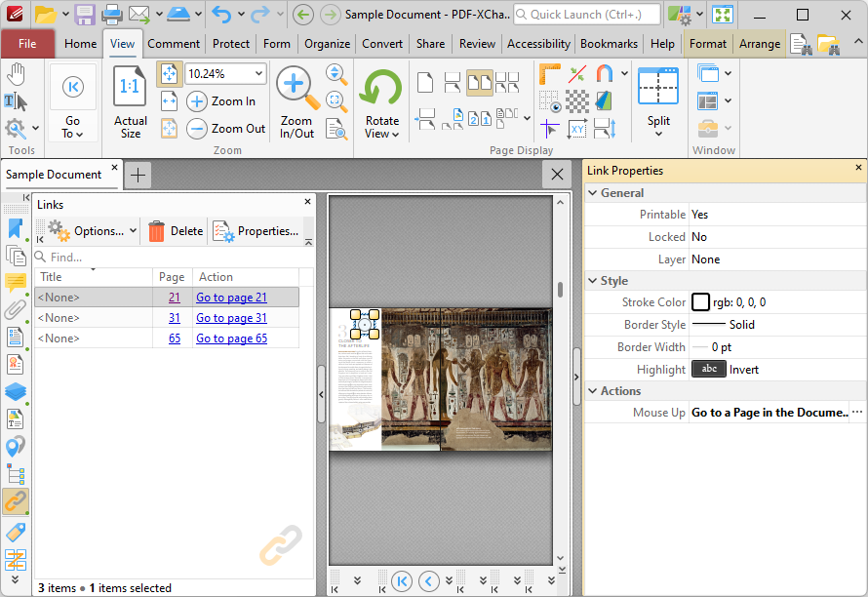Click the Stroke Color swatch
The height and width of the screenshot is (597, 868).
700,301
